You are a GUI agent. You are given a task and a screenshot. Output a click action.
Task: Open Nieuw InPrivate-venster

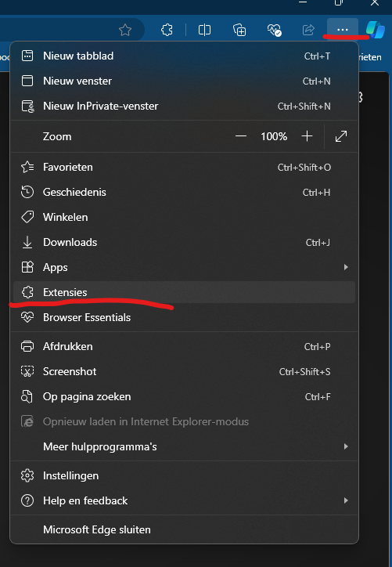click(x=184, y=106)
